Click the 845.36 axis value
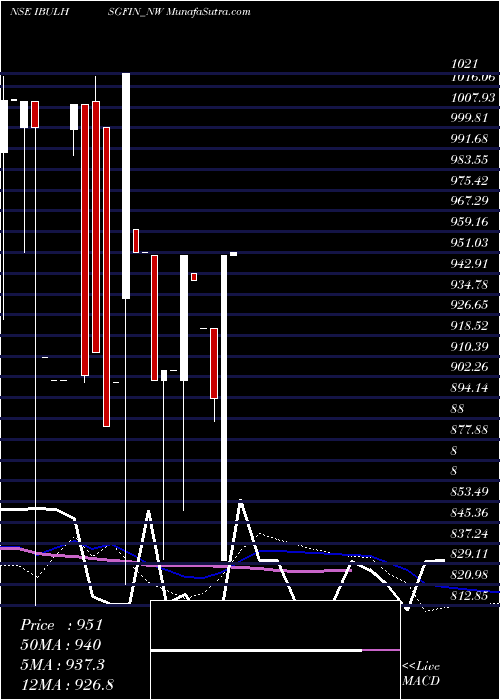The height and width of the screenshot is (700, 500). 469,512
